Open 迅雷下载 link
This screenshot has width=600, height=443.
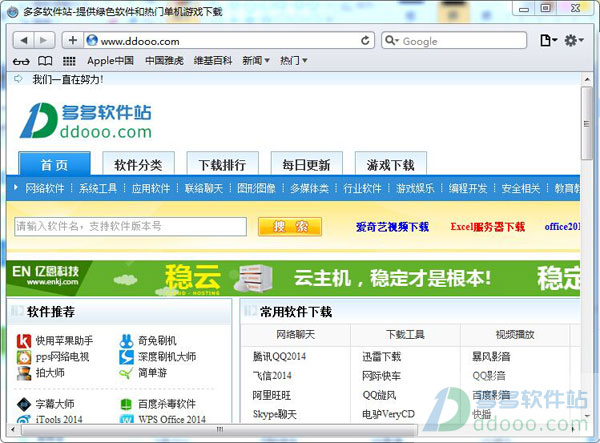click(382, 357)
